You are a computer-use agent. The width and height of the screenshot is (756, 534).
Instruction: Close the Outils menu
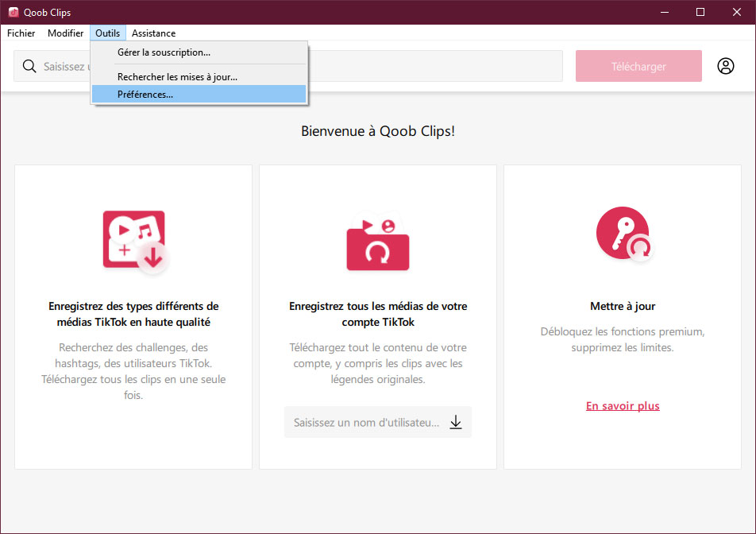tap(107, 33)
